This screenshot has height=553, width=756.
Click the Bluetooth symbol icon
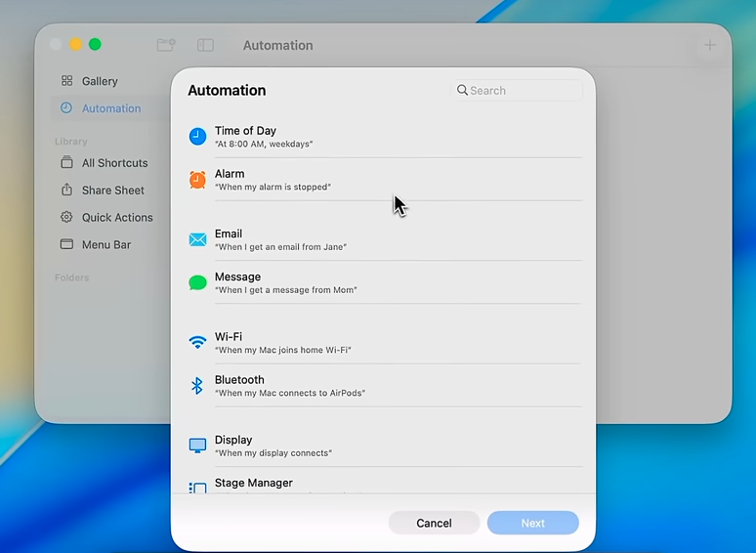pos(196,386)
